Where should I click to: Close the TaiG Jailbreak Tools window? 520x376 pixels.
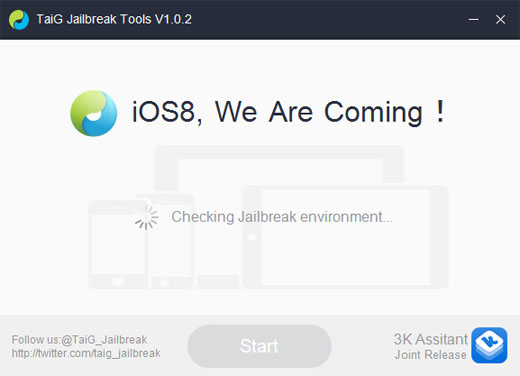[x=500, y=20]
